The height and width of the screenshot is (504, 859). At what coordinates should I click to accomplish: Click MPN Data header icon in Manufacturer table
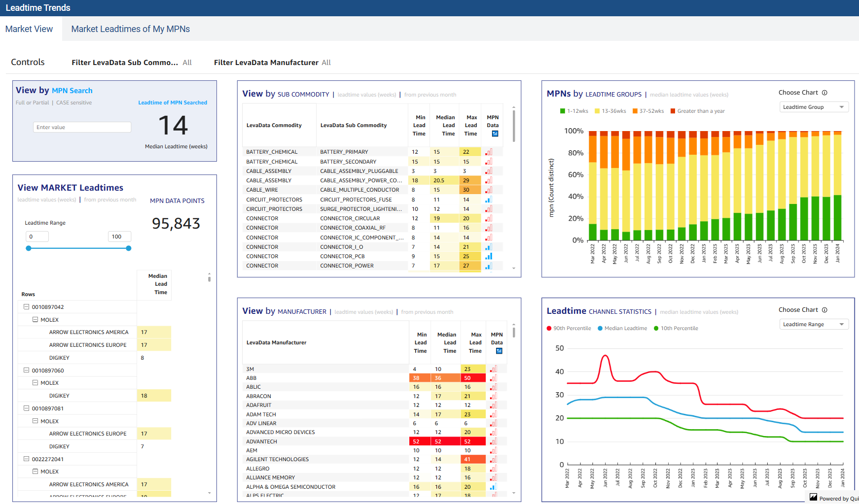[499, 351]
